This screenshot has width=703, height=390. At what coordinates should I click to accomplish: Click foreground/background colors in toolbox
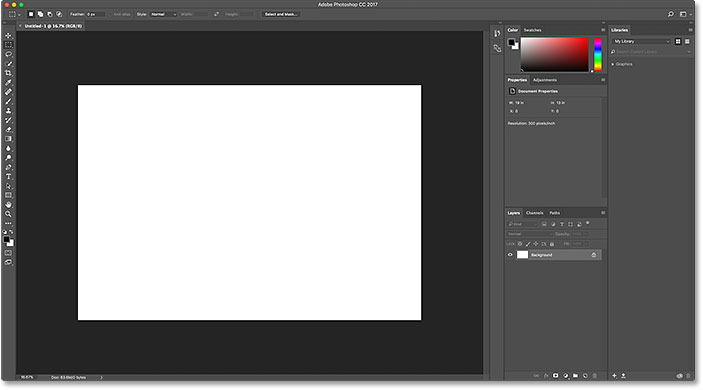click(x=8, y=241)
